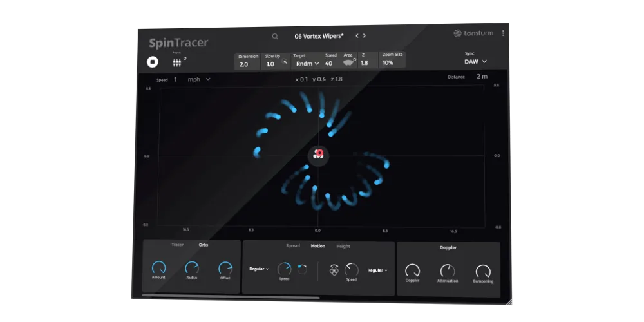Click the left Motion Speed knob
The image size is (644, 322).
(x=284, y=269)
